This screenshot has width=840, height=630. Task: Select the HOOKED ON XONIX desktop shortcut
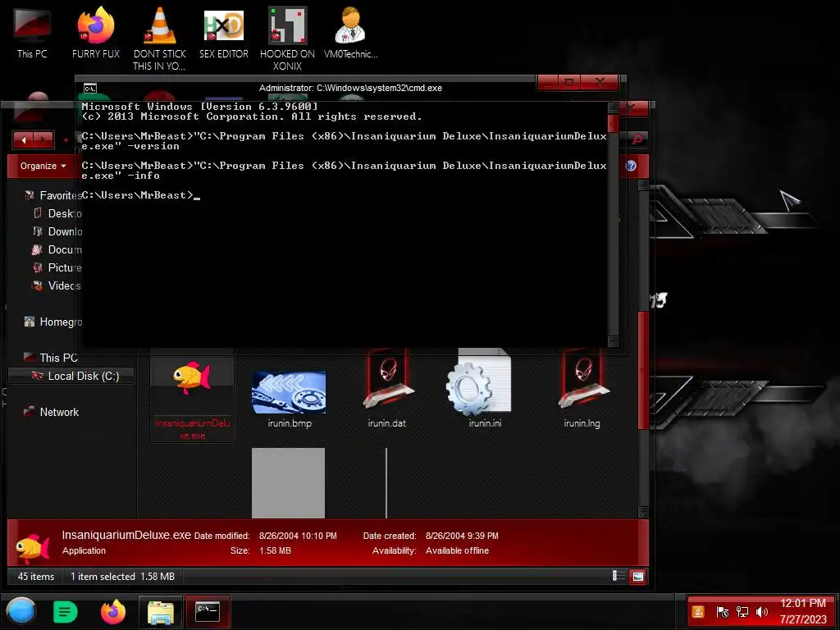coord(287,39)
